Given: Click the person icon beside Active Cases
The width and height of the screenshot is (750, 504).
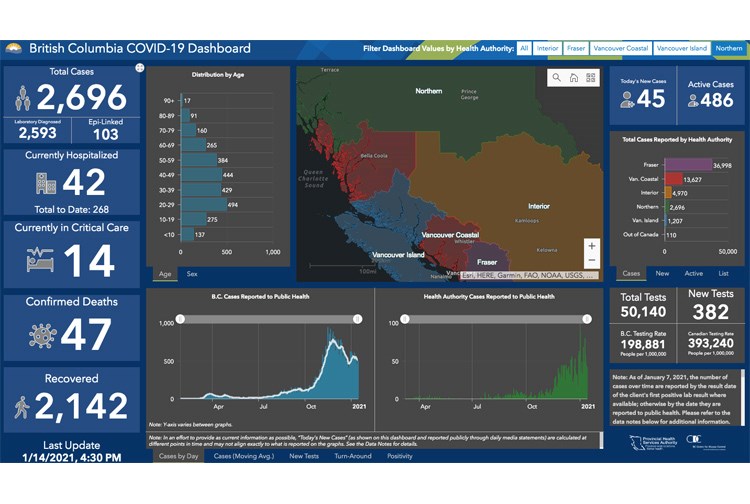Looking at the screenshot, I should [693, 100].
